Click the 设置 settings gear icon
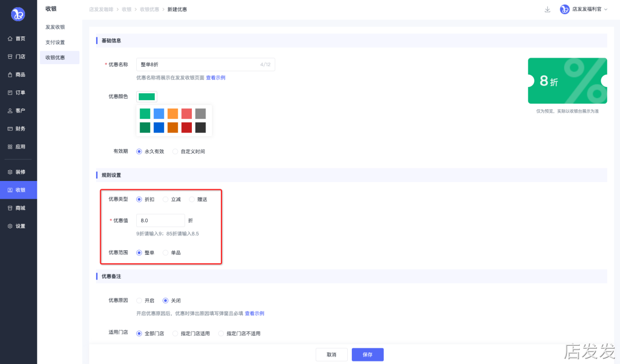The width and height of the screenshot is (620, 364). pos(10,226)
